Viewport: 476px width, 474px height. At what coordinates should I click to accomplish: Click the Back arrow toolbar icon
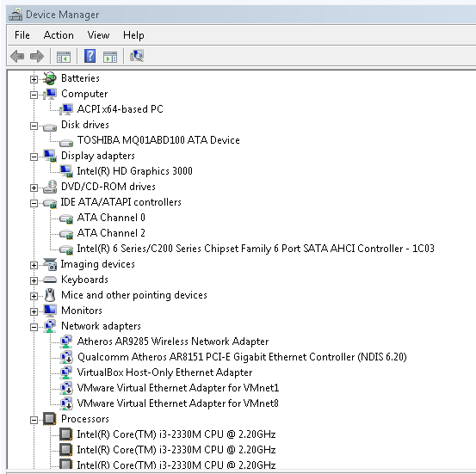click(17, 56)
